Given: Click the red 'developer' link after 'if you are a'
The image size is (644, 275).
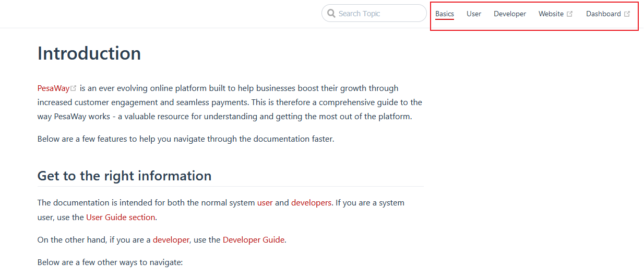Looking at the screenshot, I should 171,240.
